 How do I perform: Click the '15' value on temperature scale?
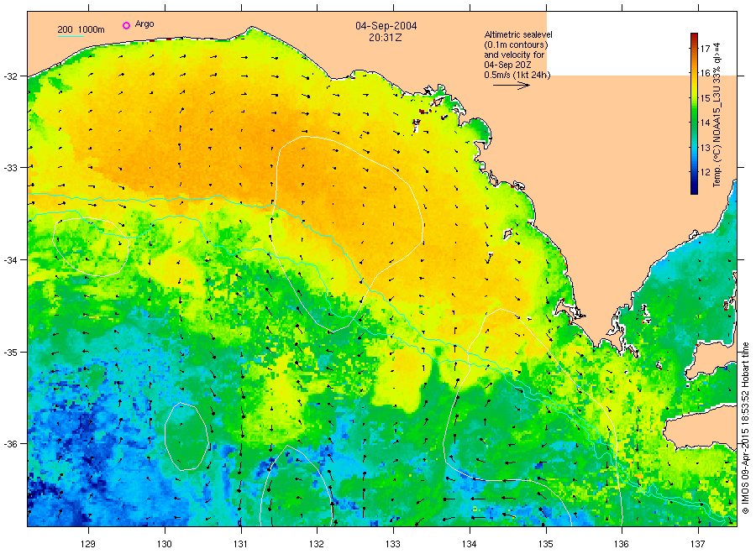coord(705,98)
